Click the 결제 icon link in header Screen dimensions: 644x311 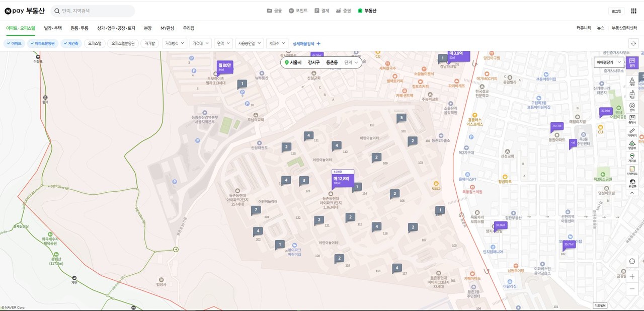pyautogui.click(x=322, y=11)
